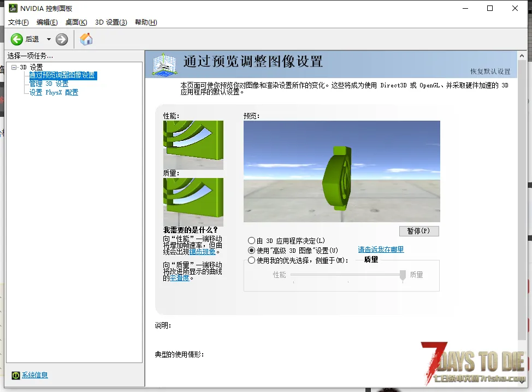Click the page header 3D settings icon
The width and height of the screenshot is (532, 392).
[x=166, y=64]
